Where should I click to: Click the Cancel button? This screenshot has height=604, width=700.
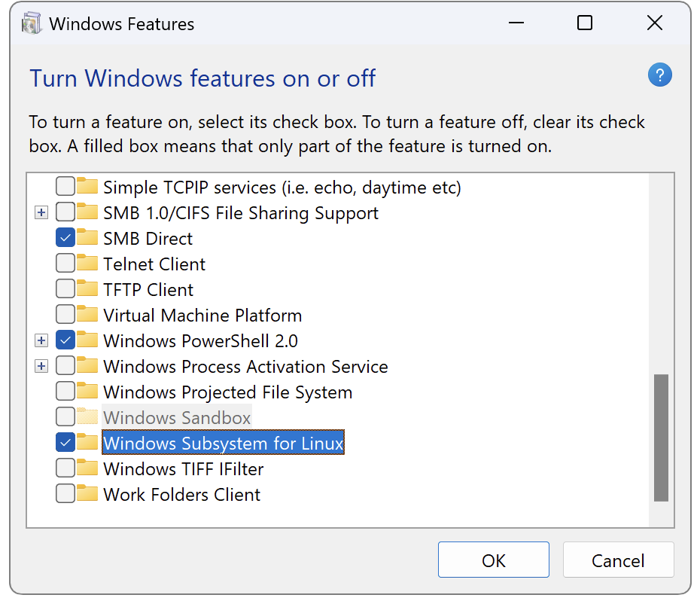[x=618, y=560]
